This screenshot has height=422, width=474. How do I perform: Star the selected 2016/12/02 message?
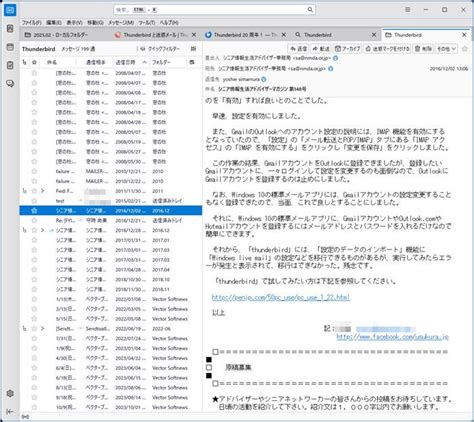point(34,211)
